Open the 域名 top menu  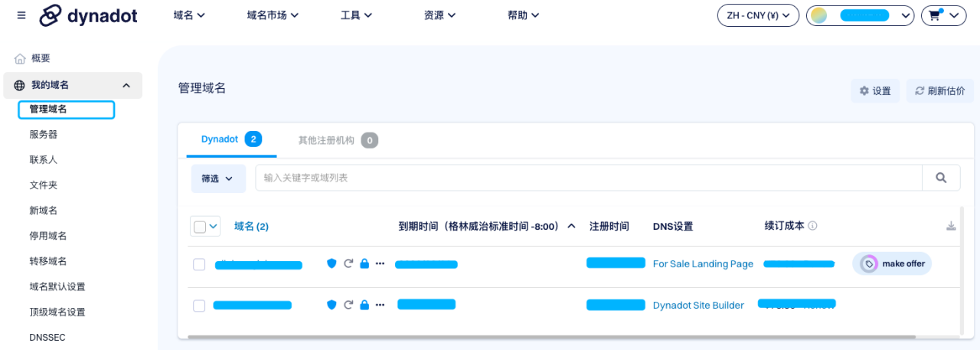(x=189, y=15)
